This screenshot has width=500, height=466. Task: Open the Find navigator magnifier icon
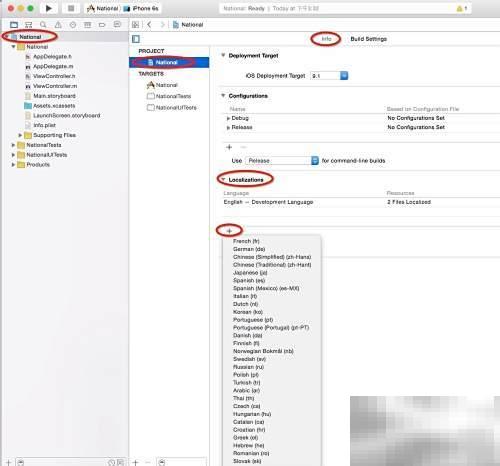click(x=43, y=25)
